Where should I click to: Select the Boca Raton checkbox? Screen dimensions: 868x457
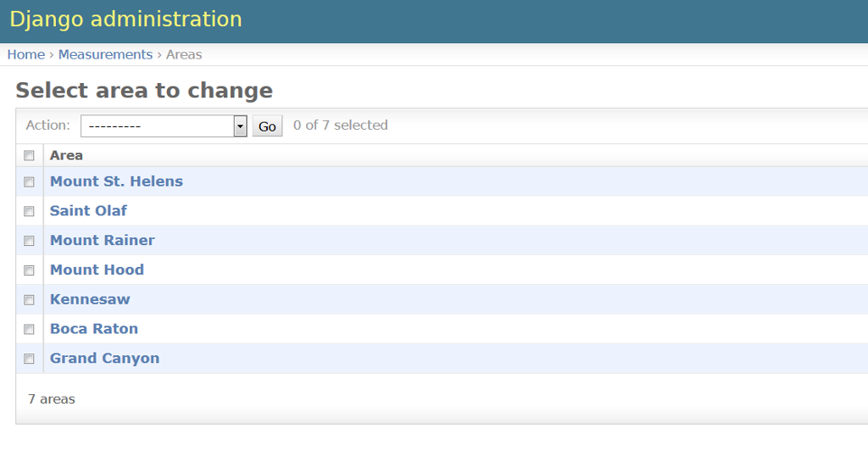[29, 329]
